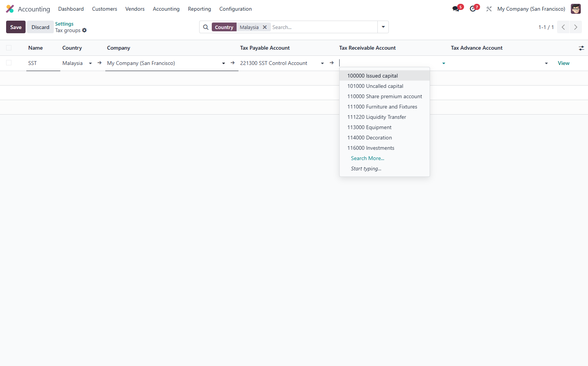This screenshot has height=366, width=588.
Task: Edit the SST name field
Action: coord(43,63)
